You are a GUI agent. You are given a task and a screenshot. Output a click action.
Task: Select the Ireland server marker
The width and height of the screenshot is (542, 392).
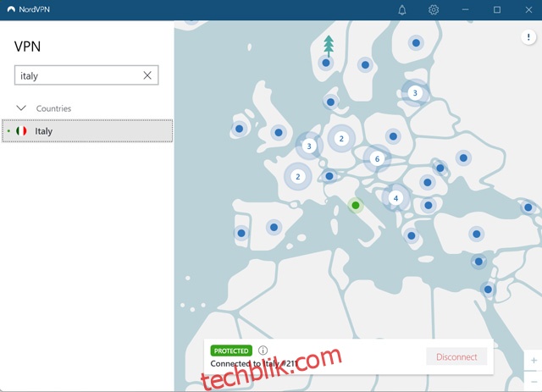tap(239, 129)
